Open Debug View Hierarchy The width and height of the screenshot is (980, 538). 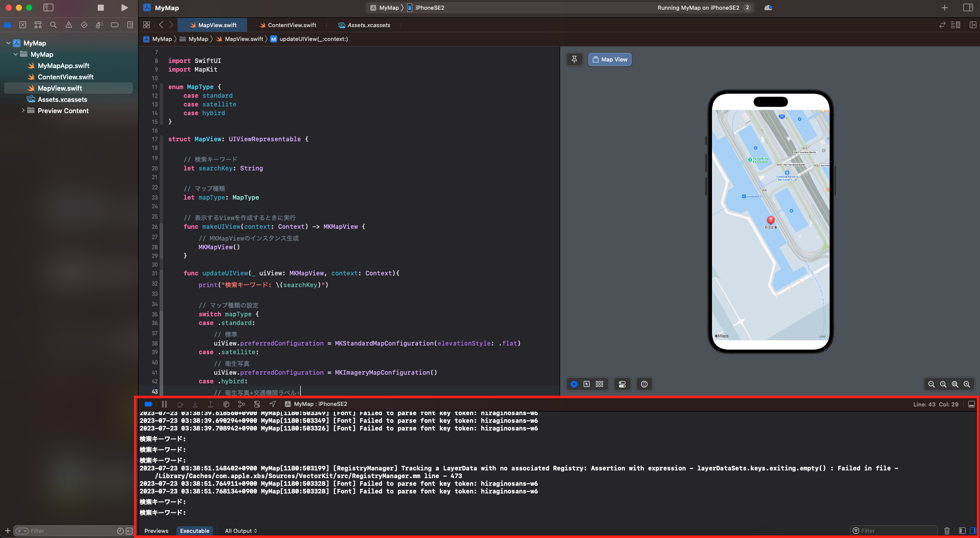[x=226, y=404]
